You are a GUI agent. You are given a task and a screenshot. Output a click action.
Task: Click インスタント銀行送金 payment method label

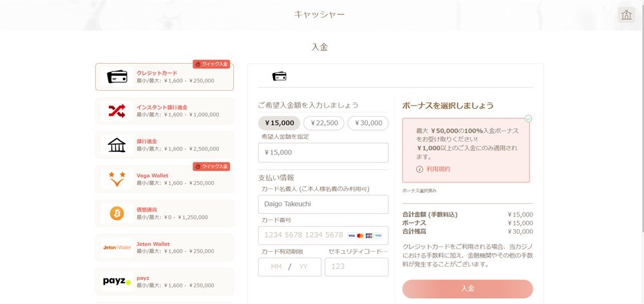tap(162, 107)
